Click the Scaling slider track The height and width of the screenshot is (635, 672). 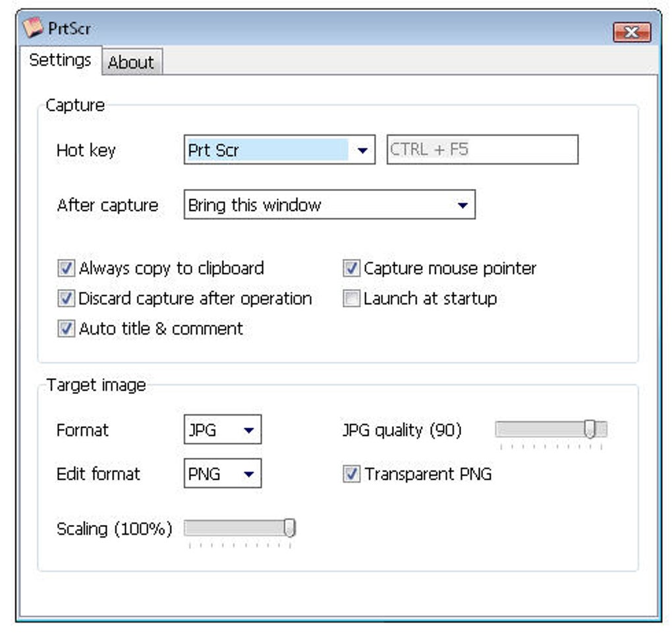click(x=240, y=528)
